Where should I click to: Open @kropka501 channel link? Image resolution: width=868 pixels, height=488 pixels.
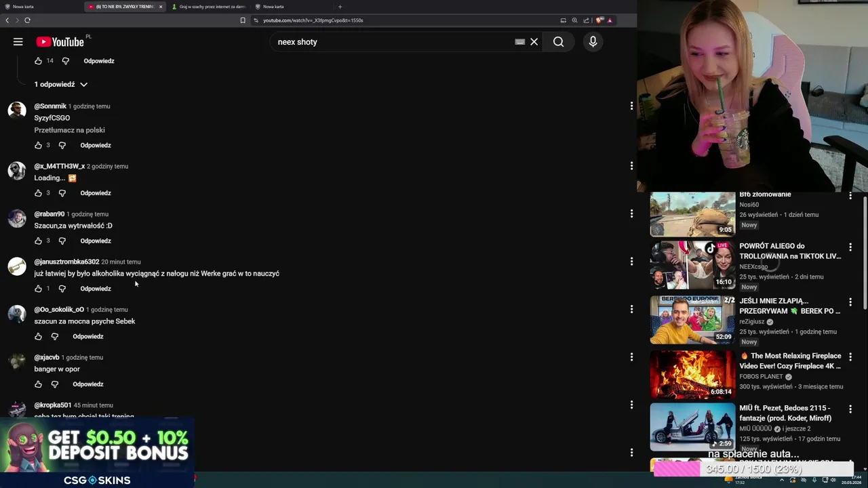tap(53, 405)
